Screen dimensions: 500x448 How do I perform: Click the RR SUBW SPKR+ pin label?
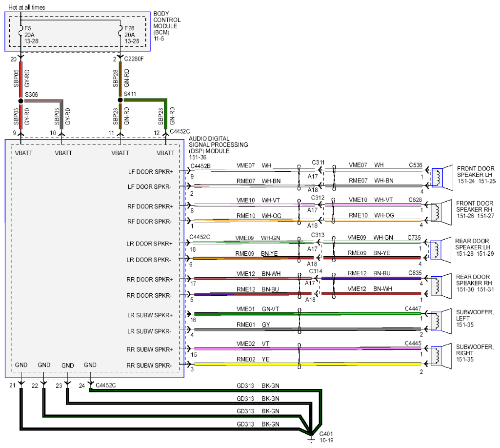click(x=150, y=349)
